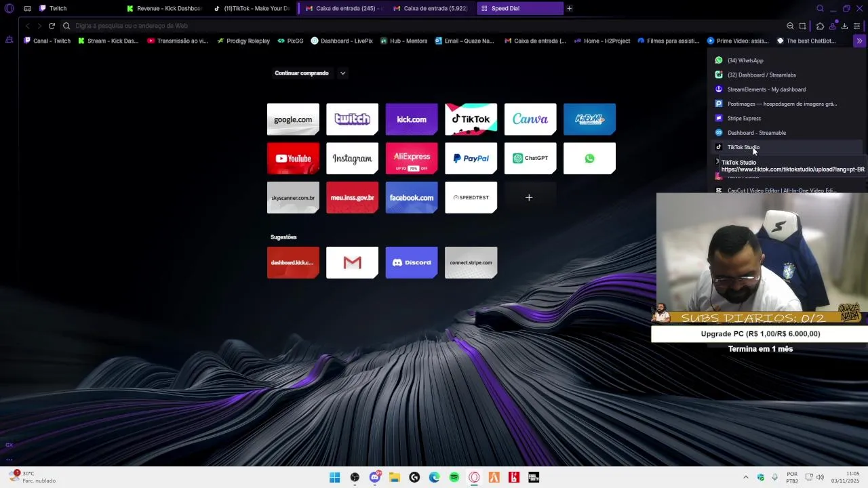The width and height of the screenshot is (868, 488).
Task: Open TikTok Studio overflow bookmark
Action: coord(787,147)
